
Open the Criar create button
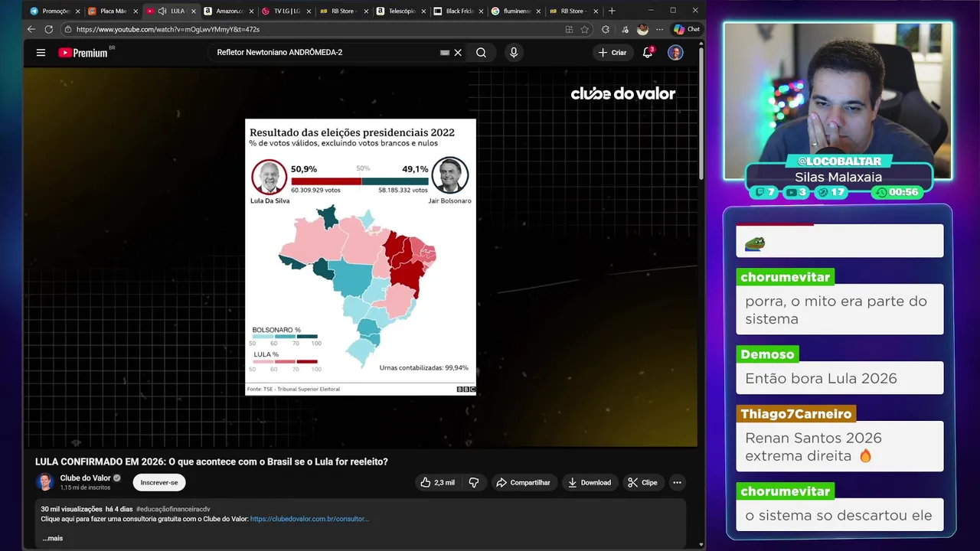click(x=612, y=53)
